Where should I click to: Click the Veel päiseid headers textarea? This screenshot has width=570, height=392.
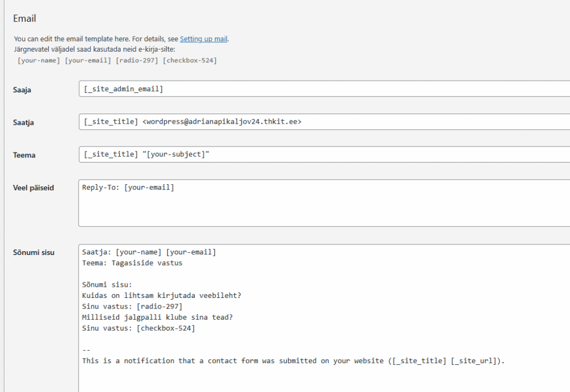tap(324, 203)
